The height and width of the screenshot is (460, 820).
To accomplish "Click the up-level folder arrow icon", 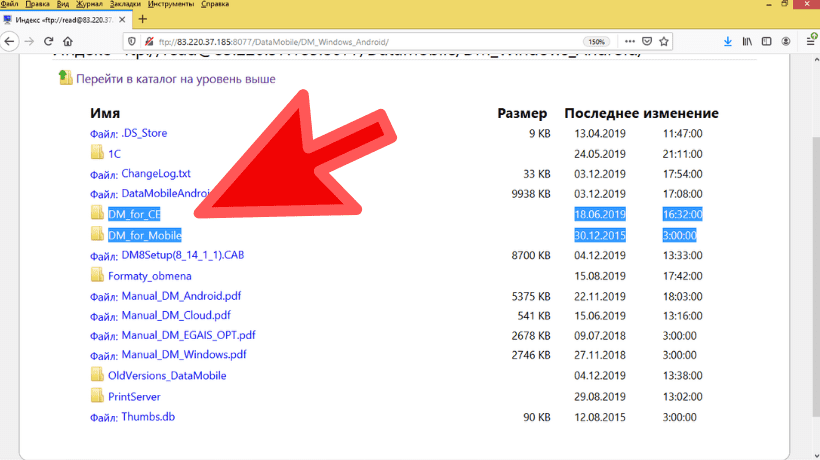I will pos(65,77).
